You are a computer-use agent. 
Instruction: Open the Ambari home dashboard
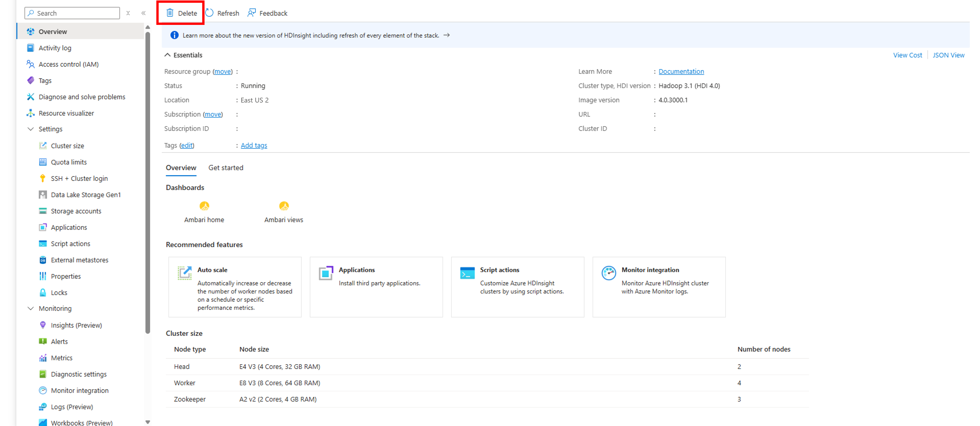[204, 212]
